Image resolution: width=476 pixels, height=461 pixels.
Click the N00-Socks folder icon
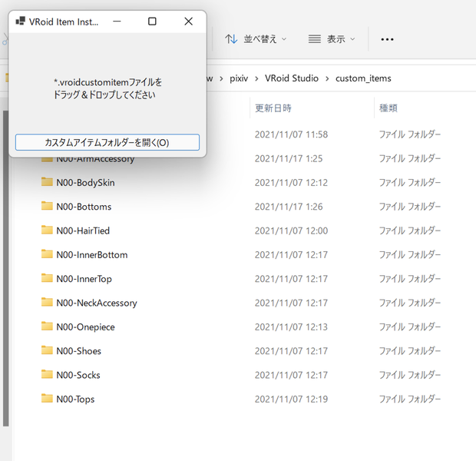[47, 373]
